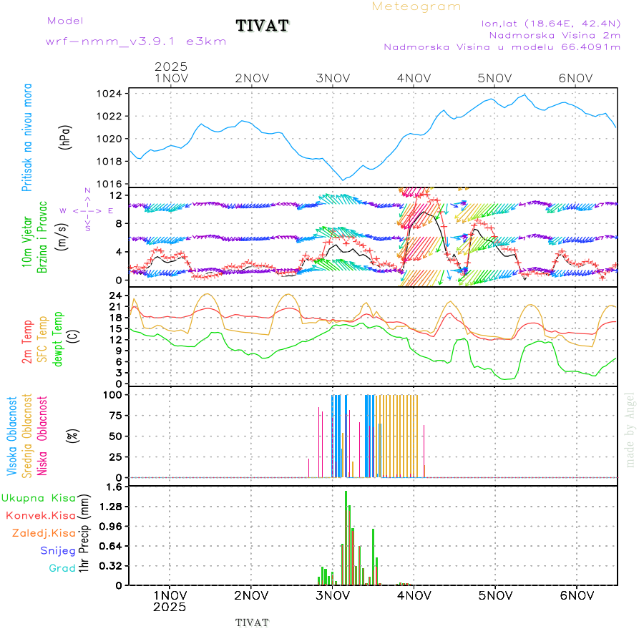
Task: Click the 4NOV date on the top axis
Action: pos(413,78)
